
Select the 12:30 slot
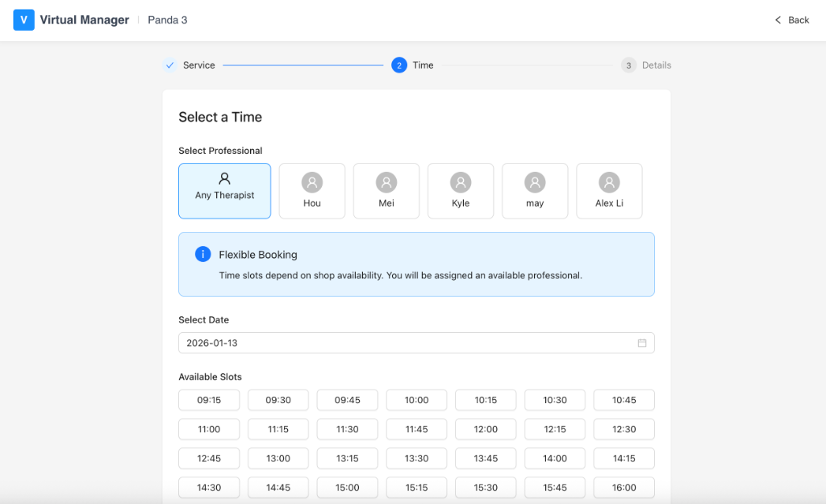click(x=624, y=429)
